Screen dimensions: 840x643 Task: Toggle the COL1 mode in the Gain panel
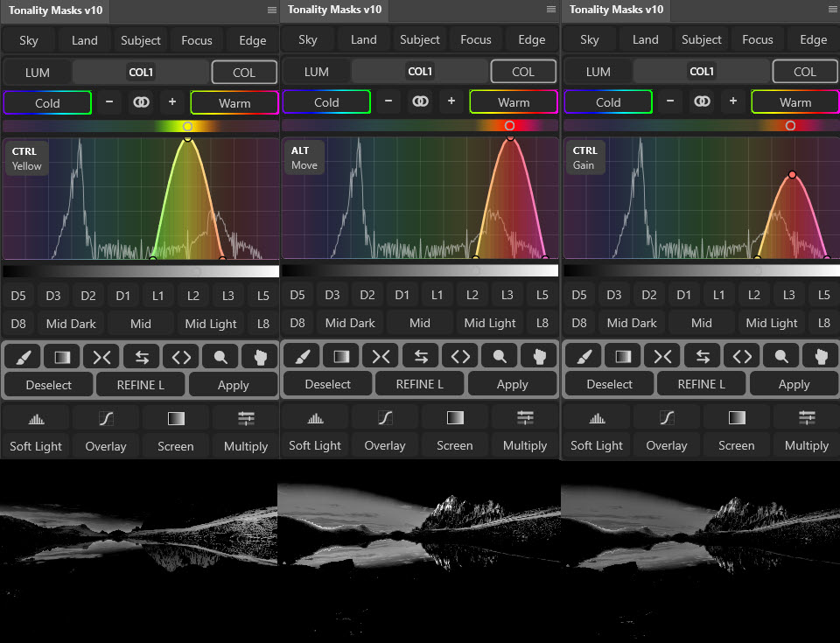pos(701,71)
